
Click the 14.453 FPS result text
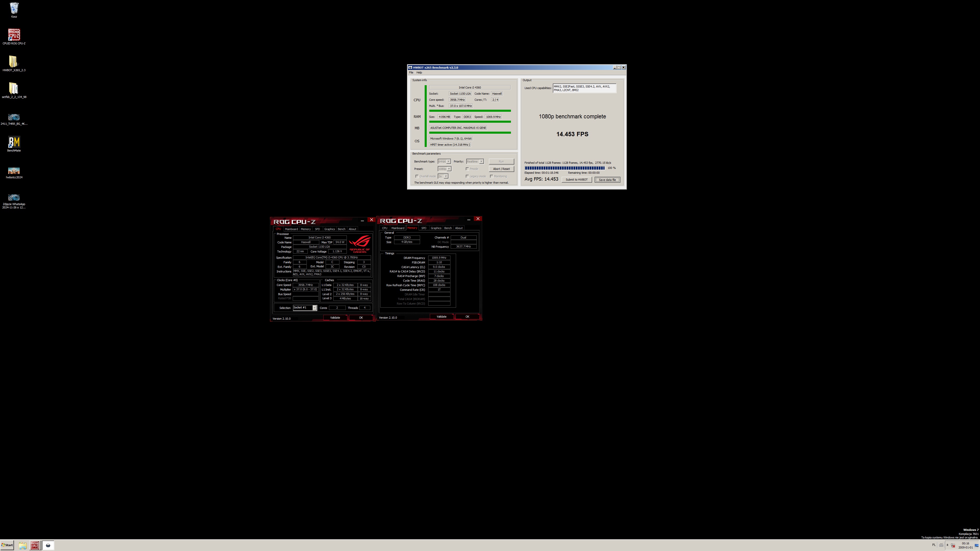point(572,134)
